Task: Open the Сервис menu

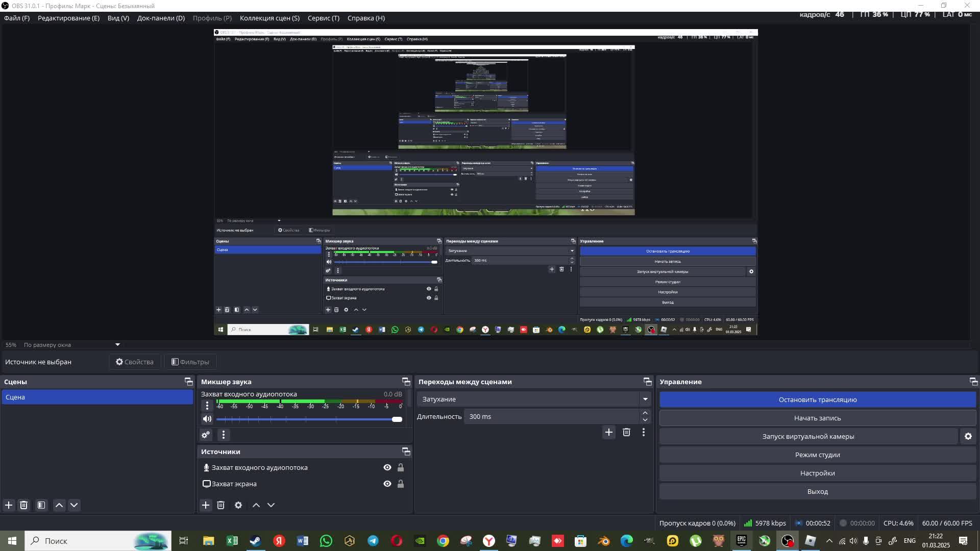Action: 323,18
